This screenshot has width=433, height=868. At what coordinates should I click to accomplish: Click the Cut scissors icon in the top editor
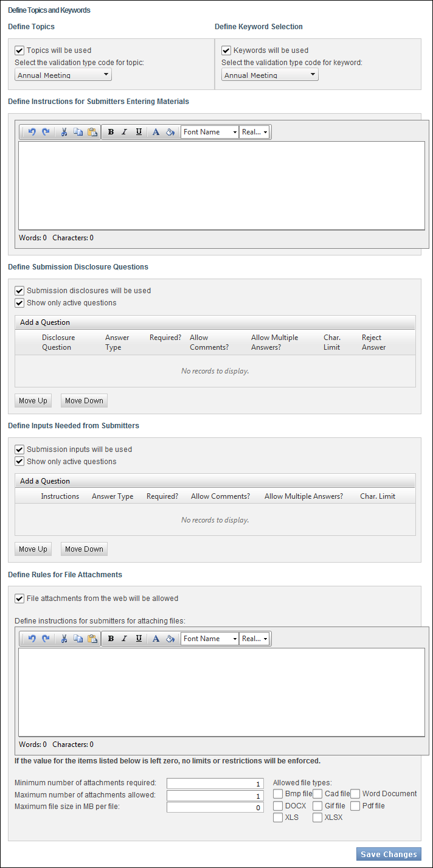tap(64, 132)
